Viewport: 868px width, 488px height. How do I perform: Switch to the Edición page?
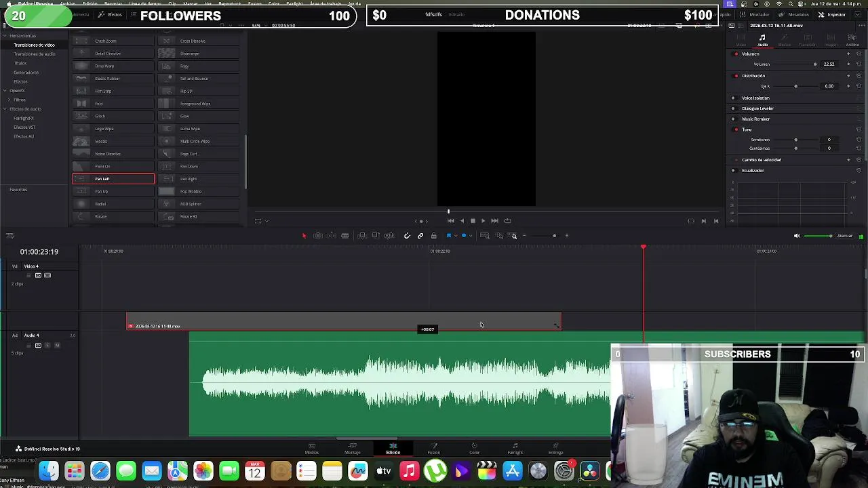(x=393, y=449)
